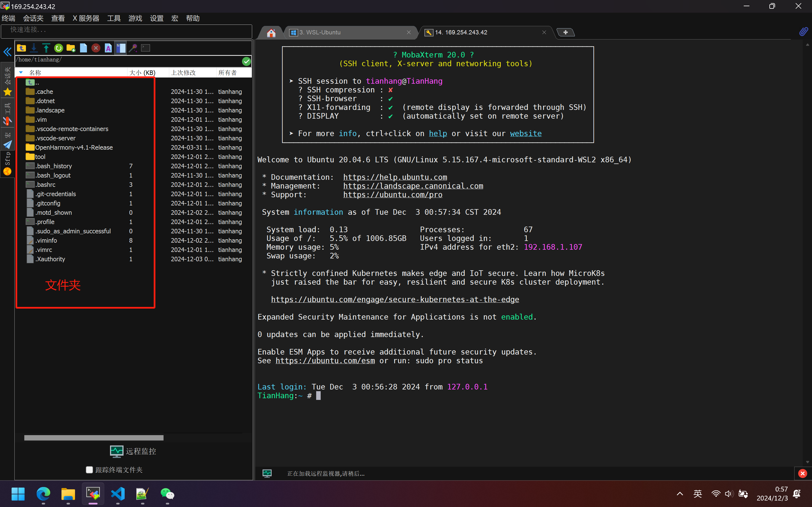Click the red delete file icon

click(x=96, y=48)
